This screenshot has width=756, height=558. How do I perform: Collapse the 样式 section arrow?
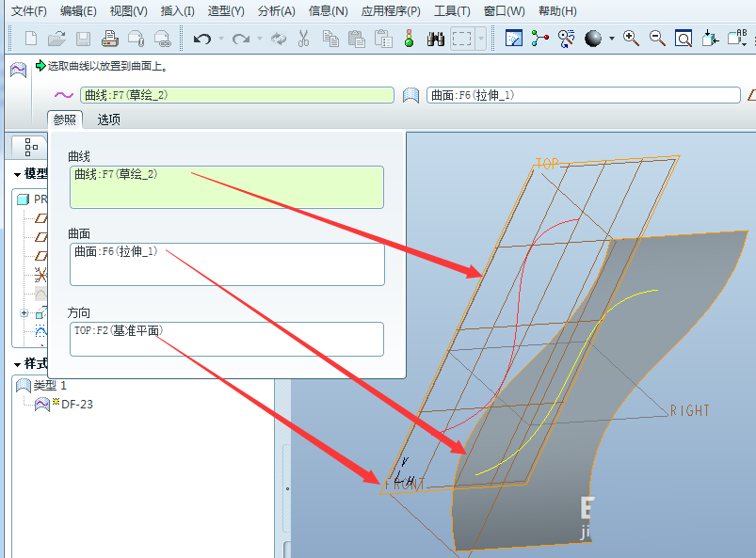17,364
